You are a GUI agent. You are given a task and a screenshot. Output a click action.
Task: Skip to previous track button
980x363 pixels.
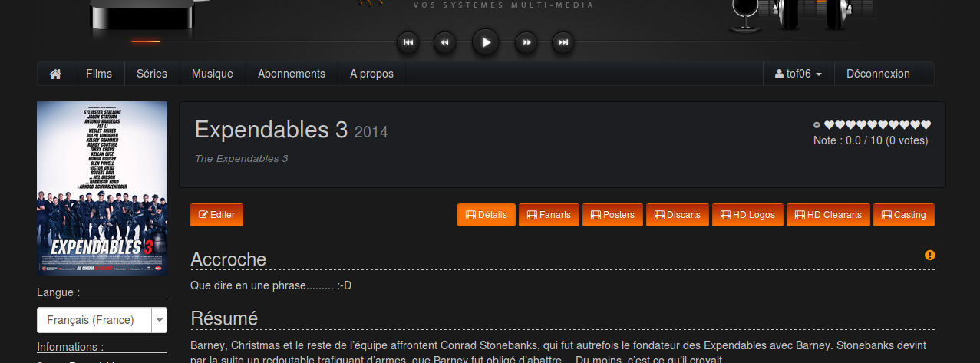[x=408, y=42]
